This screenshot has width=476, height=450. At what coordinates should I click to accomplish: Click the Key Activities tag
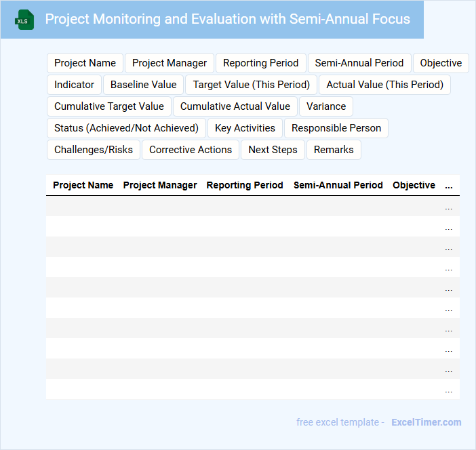[x=245, y=128]
